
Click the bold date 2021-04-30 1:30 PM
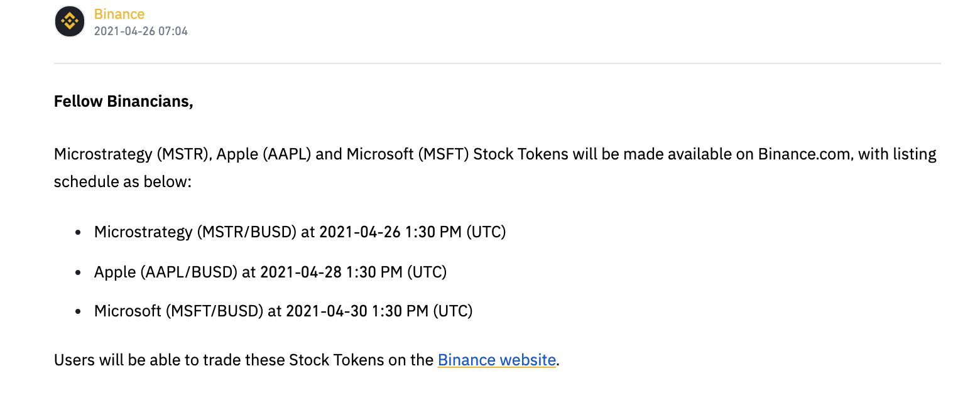tap(357, 311)
